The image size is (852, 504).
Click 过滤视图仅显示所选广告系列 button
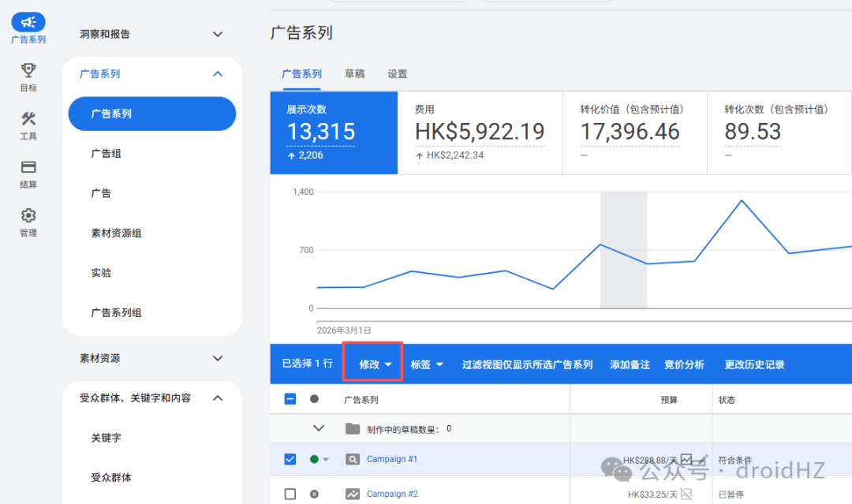527,364
